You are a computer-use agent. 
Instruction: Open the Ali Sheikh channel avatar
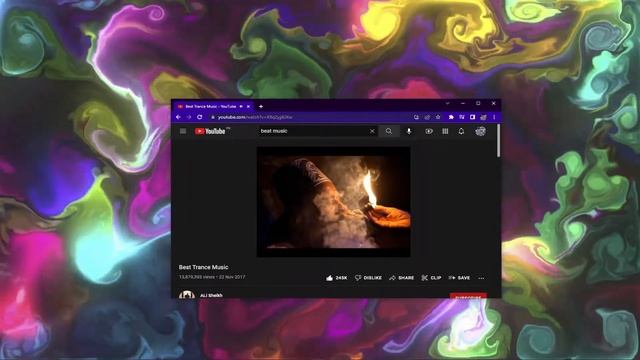coord(187,295)
